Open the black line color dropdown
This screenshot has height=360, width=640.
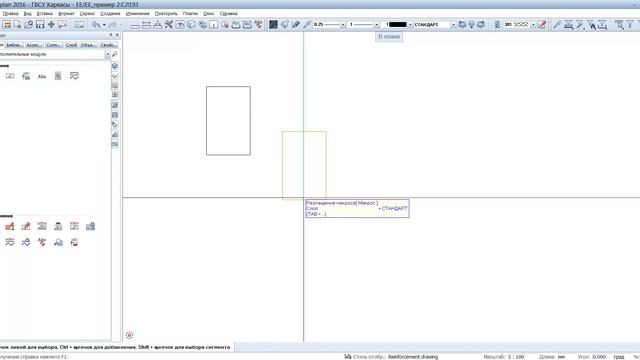coord(410,25)
